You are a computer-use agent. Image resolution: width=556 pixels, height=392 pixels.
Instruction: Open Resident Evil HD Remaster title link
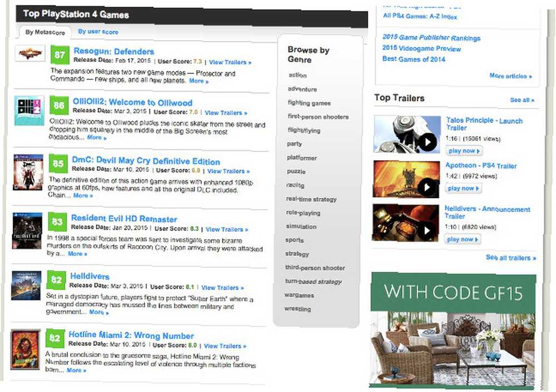pyautogui.click(x=124, y=219)
